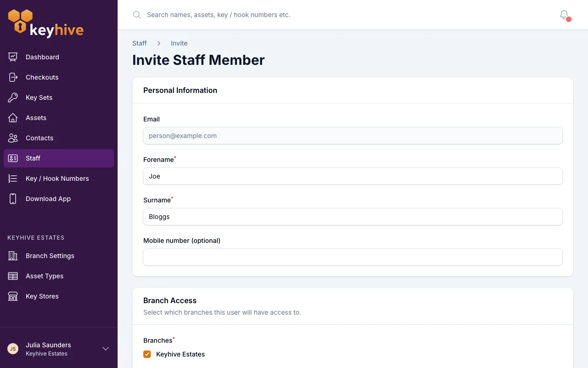The width and height of the screenshot is (588, 368).
Task: Click the Branch Settings building icon
Action: (x=13, y=256)
